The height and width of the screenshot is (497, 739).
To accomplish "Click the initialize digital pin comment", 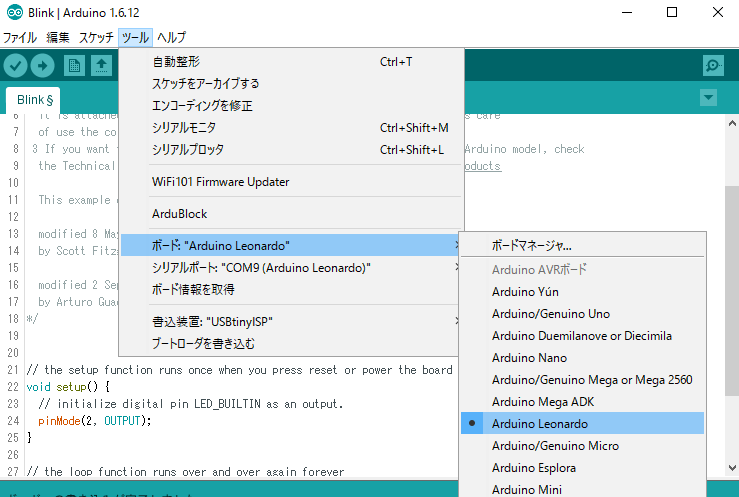I will (x=190, y=404).
